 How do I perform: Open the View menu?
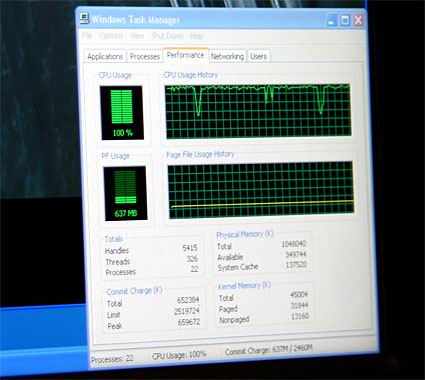point(137,36)
